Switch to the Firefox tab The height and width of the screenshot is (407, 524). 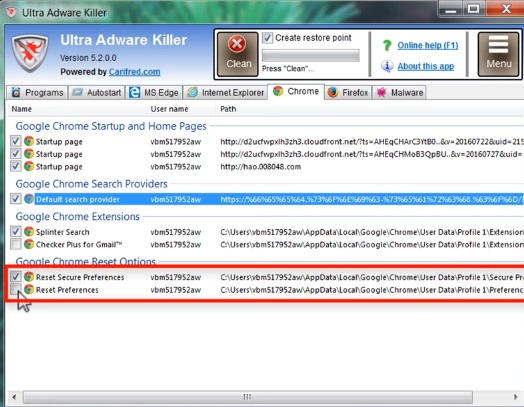pyautogui.click(x=348, y=92)
